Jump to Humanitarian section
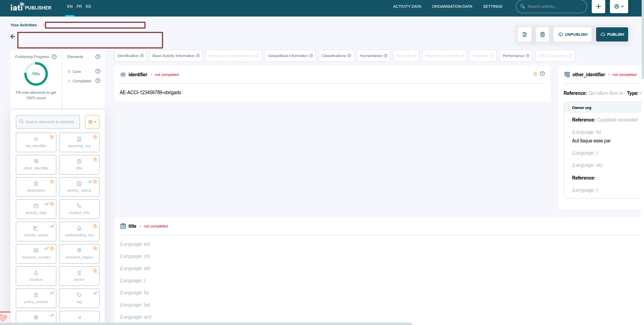 point(374,56)
